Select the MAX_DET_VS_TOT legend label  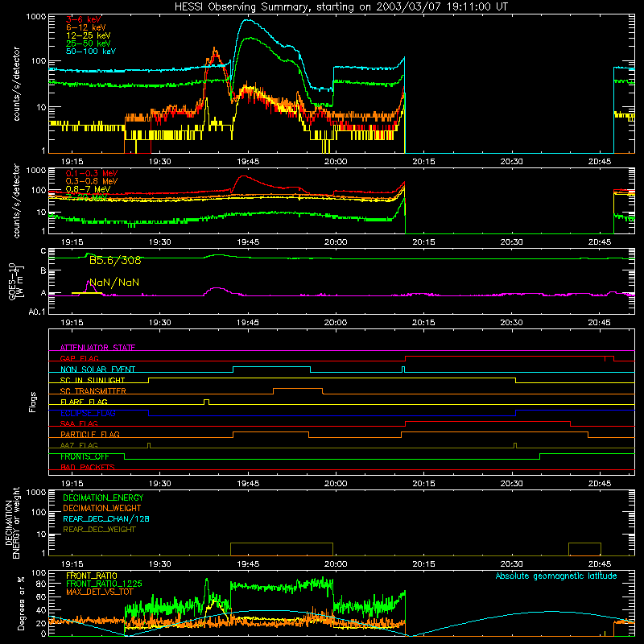click(x=100, y=592)
